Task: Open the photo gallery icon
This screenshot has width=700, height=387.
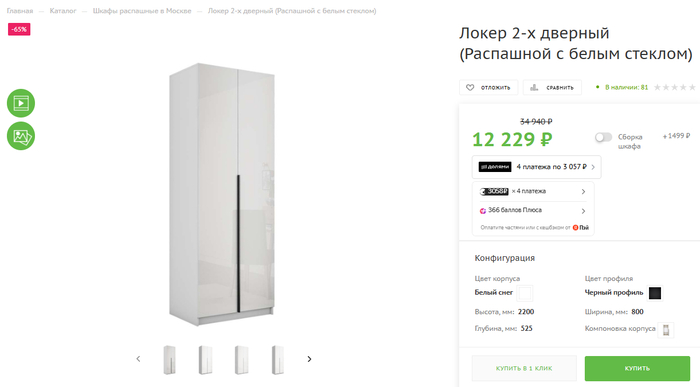Action: click(21, 136)
